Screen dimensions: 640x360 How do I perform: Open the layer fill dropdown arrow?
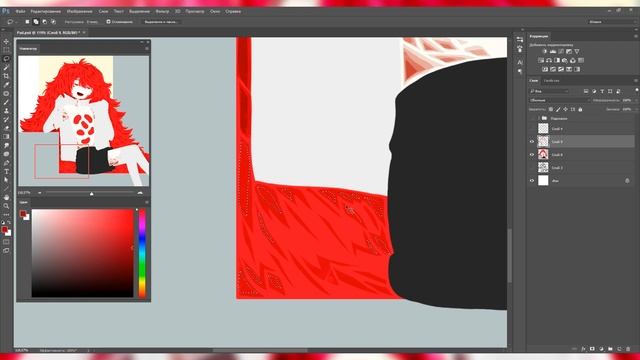click(x=635, y=109)
